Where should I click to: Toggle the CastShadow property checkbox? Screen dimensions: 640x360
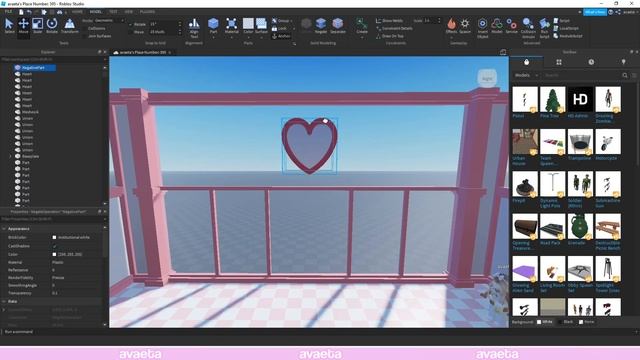pos(54,246)
